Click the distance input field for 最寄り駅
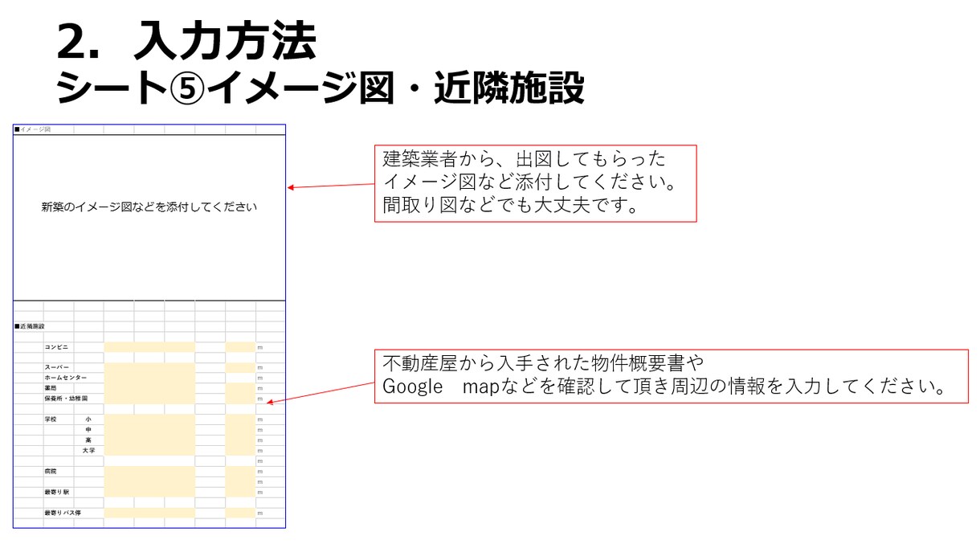Screen dimensions: 980x544 (240, 492)
